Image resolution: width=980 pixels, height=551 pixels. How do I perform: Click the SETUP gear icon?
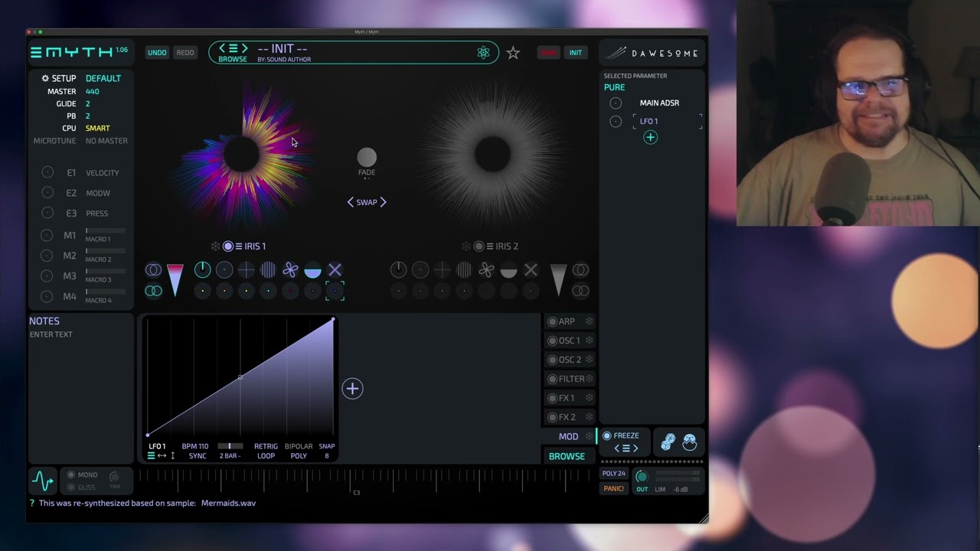pos(45,78)
